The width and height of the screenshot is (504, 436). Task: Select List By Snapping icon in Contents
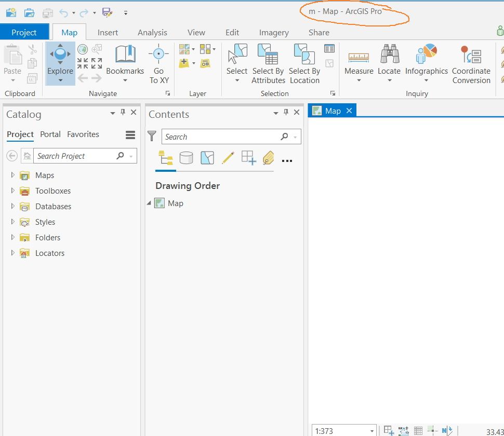pyautogui.click(x=249, y=158)
